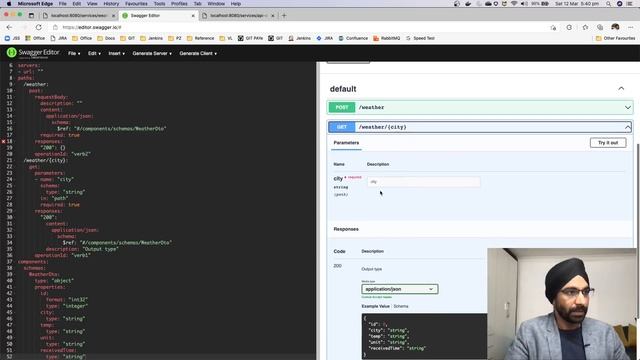Open the Confluence bookmark
This screenshot has width=640, height=360.
coord(353,38)
